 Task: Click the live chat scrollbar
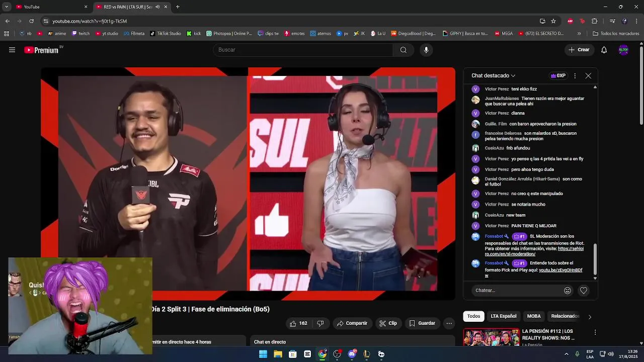pyautogui.click(x=595, y=259)
